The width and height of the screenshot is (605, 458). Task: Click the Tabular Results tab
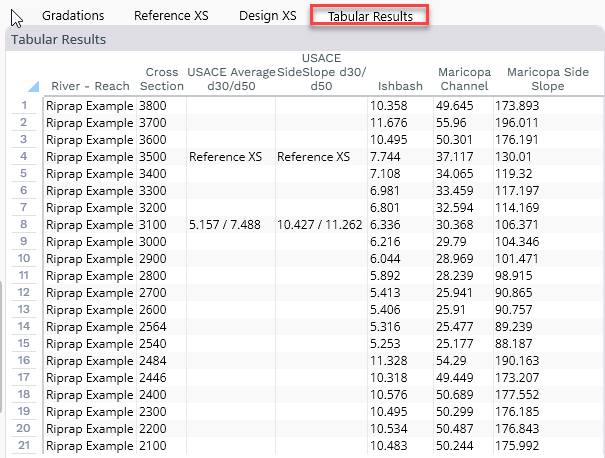pos(370,16)
